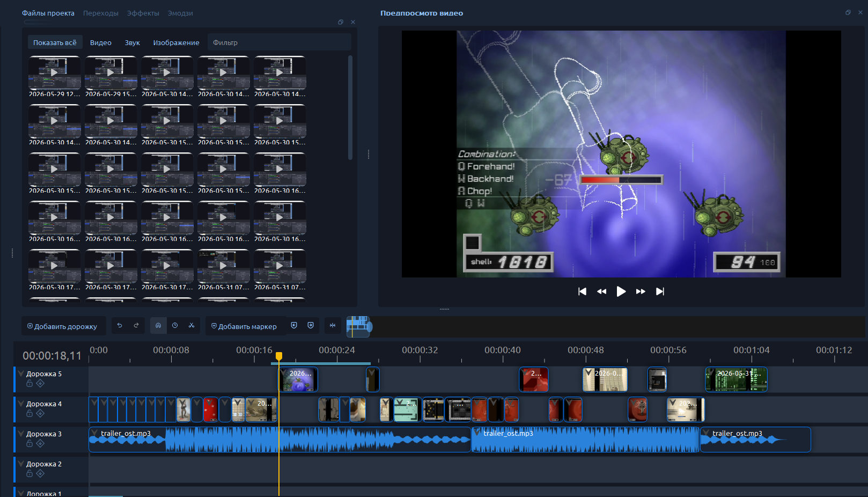Click the timeline zoom slider overview
The width and height of the screenshot is (868, 497).
(359, 326)
